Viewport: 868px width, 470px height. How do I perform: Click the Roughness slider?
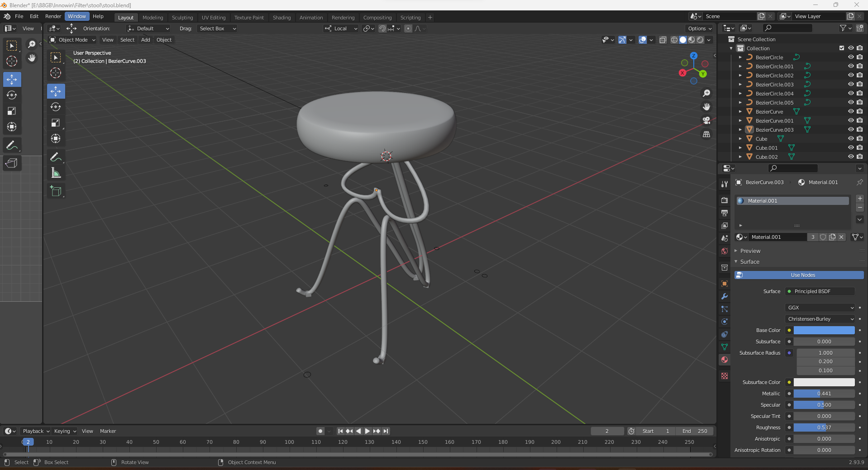(824, 427)
